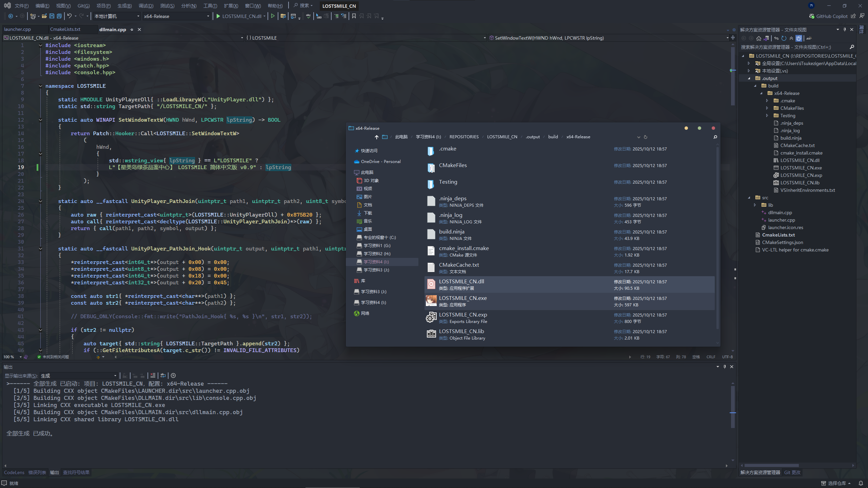
Task: Toggle the pin on the dllmain.cpp tab
Action: [x=132, y=29]
